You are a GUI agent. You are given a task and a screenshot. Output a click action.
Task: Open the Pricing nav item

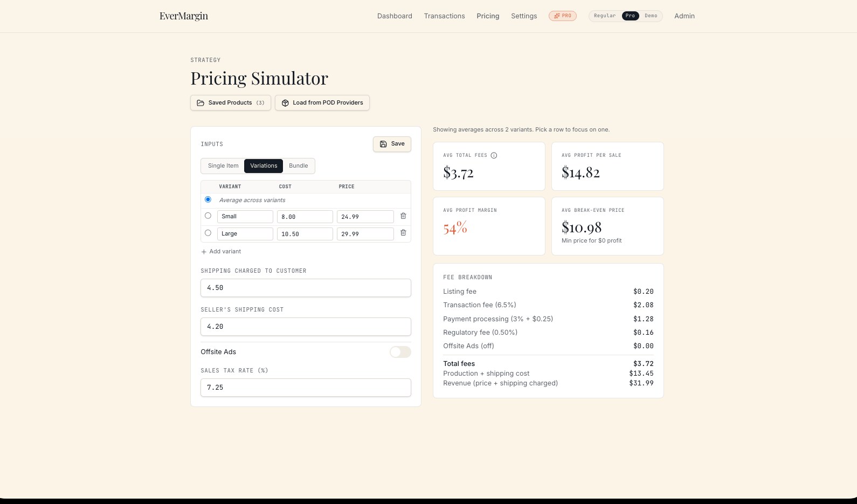tap(488, 16)
